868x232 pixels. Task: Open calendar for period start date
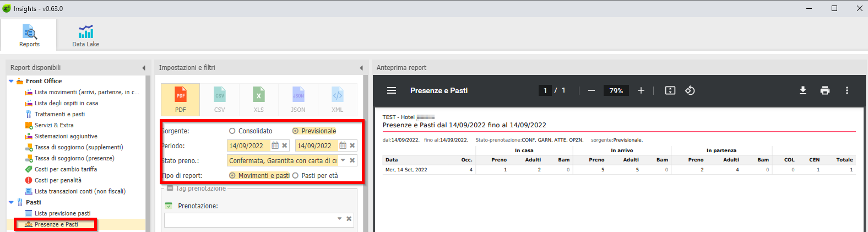click(275, 146)
